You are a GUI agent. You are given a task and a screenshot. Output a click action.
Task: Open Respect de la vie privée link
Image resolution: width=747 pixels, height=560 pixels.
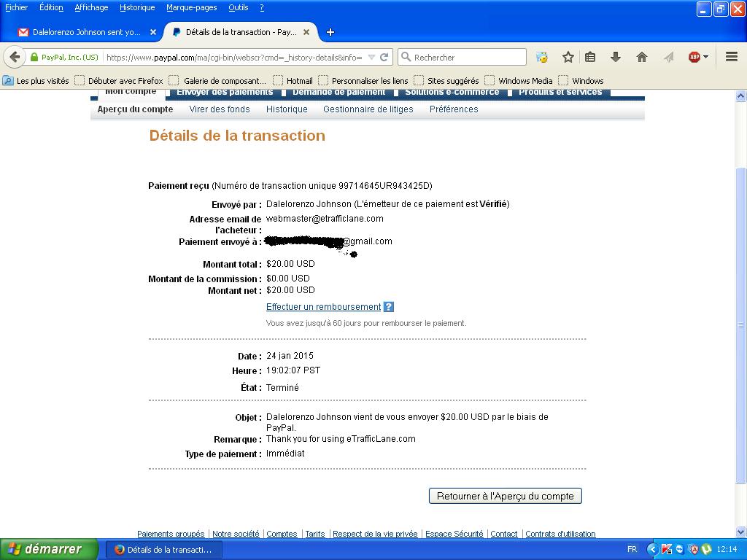tap(375, 534)
